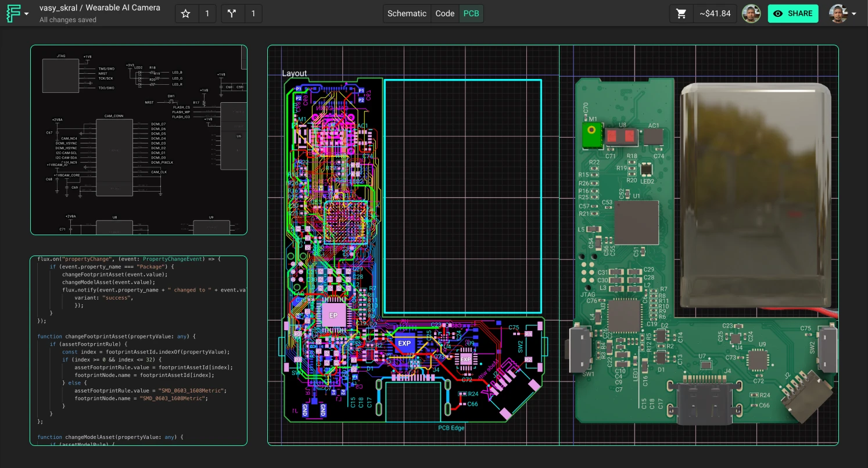Click the fork count showing 1
Screen dimensions: 868x468
coord(253,13)
